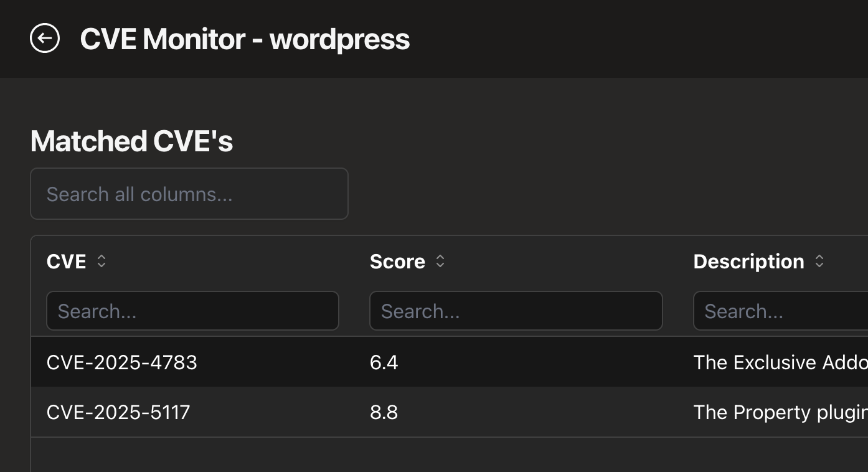The image size is (868, 472).
Task: Click description starting The Exclusive Addo
Action: 781,362
